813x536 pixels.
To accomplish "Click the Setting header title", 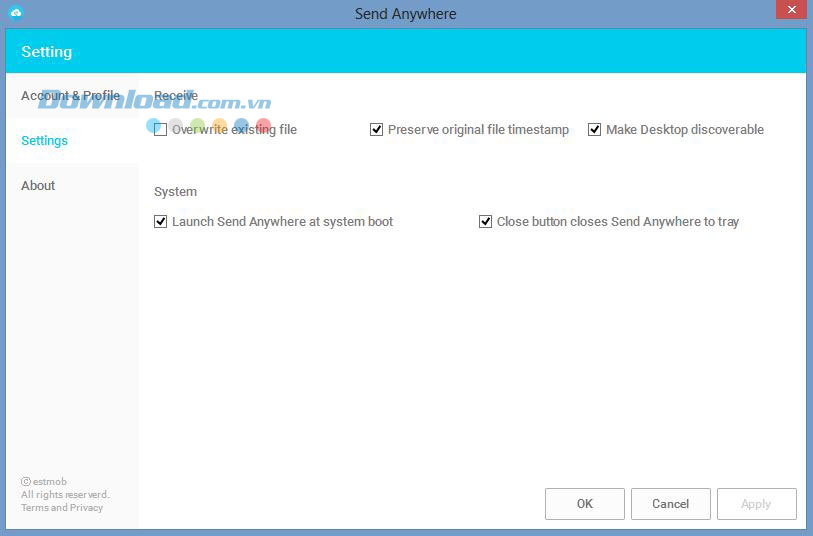I will [x=47, y=52].
